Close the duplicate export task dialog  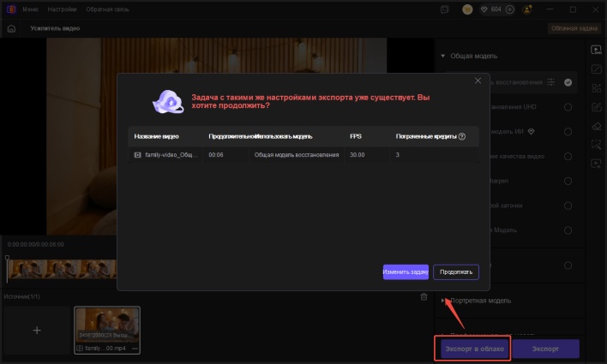[x=478, y=81]
